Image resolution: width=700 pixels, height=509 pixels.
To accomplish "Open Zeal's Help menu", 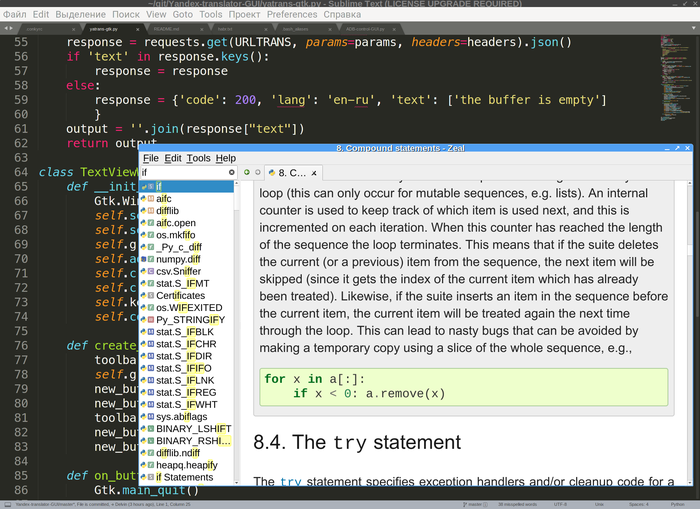I will click(x=225, y=158).
